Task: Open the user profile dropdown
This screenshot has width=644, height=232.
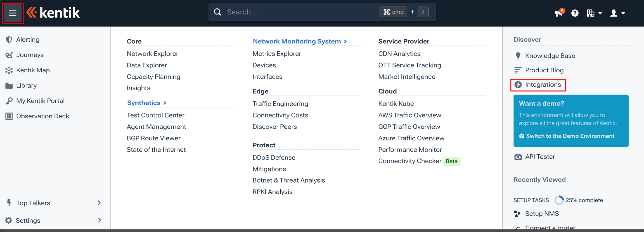Action: coord(617,13)
